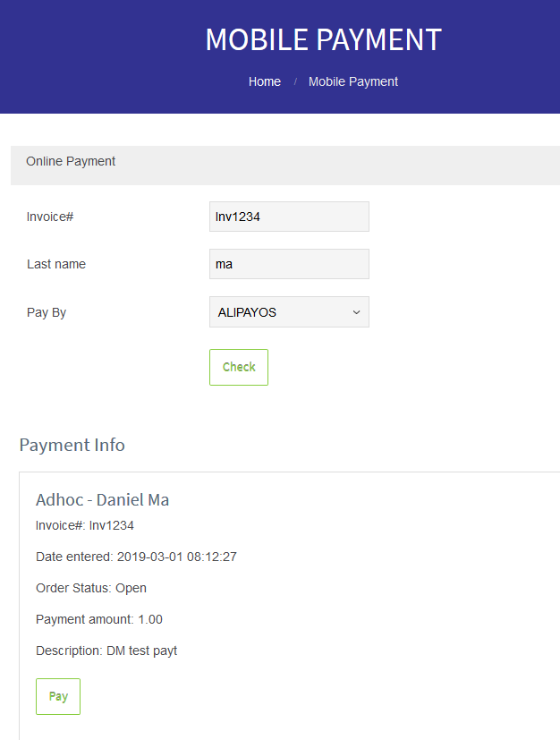Image resolution: width=560 pixels, height=740 pixels.
Task: Click the Pay button
Action: tap(58, 696)
